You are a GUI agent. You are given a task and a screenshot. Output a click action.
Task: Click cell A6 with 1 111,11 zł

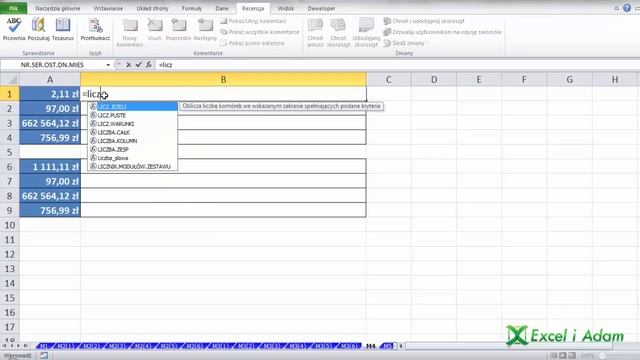(50, 167)
